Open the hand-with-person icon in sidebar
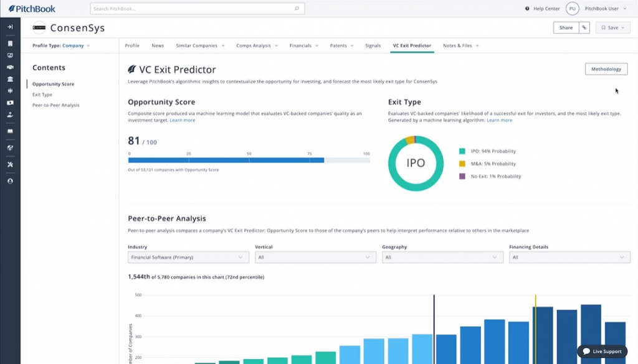This screenshot has width=638, height=364. coord(10,115)
